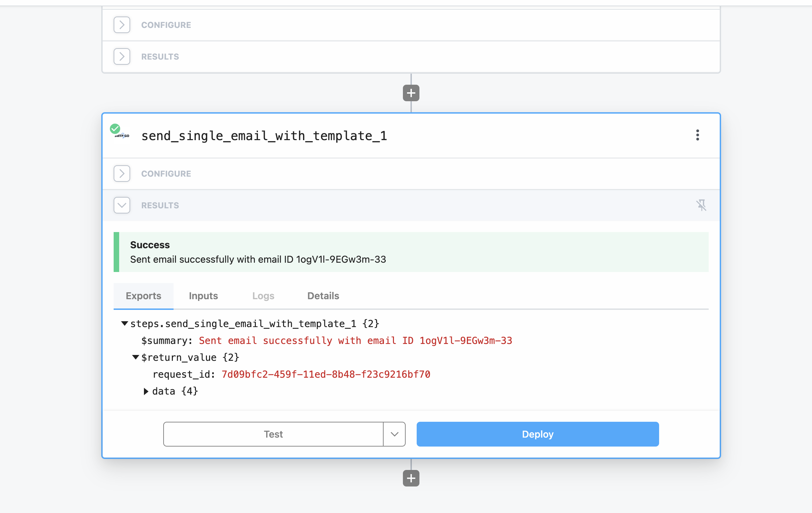Switch to the Details tab
Viewport: 812px width, 513px height.
pyautogui.click(x=323, y=296)
